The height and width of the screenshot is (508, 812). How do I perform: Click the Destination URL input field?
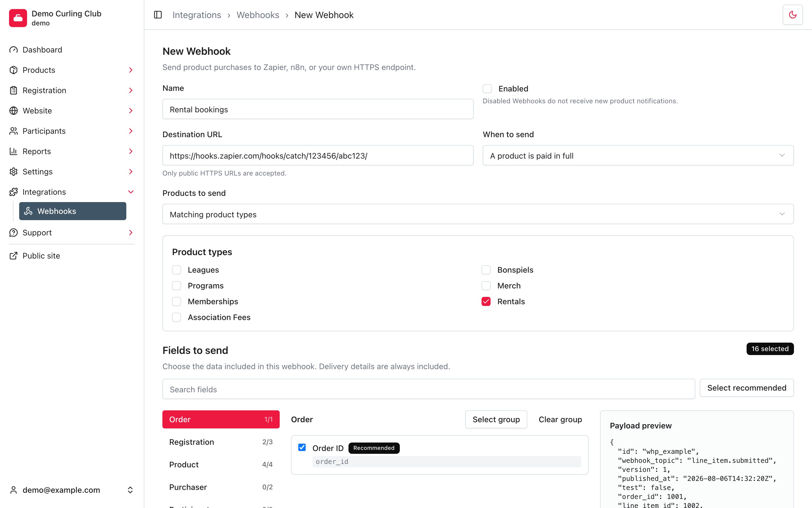coord(318,155)
